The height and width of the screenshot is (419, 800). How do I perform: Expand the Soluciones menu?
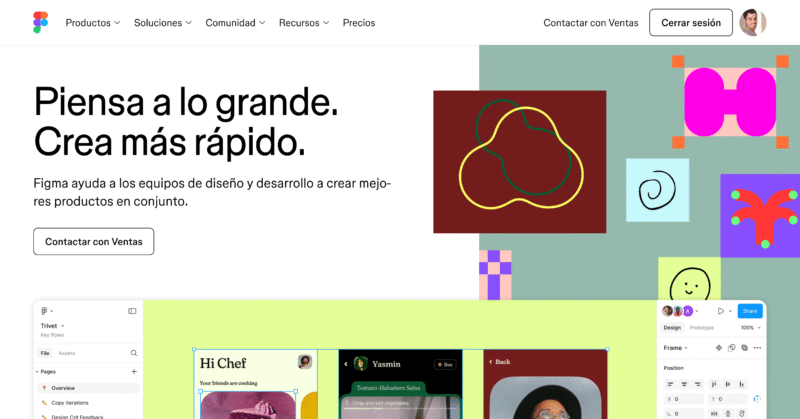[163, 22]
